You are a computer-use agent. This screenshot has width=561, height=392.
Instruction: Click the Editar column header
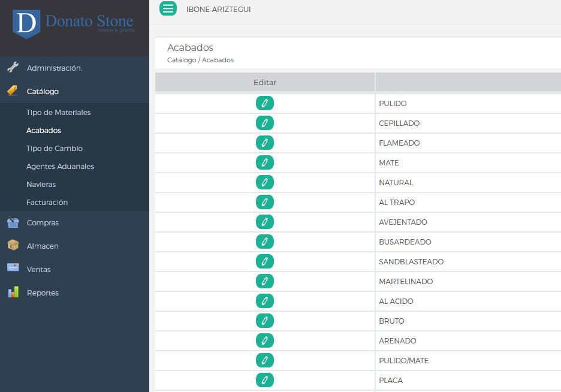point(265,82)
